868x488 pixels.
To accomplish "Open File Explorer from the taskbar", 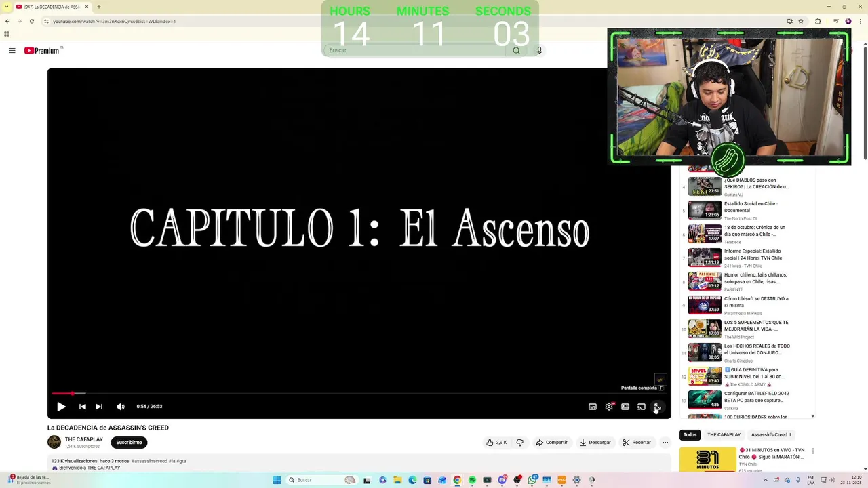I will [x=397, y=480].
